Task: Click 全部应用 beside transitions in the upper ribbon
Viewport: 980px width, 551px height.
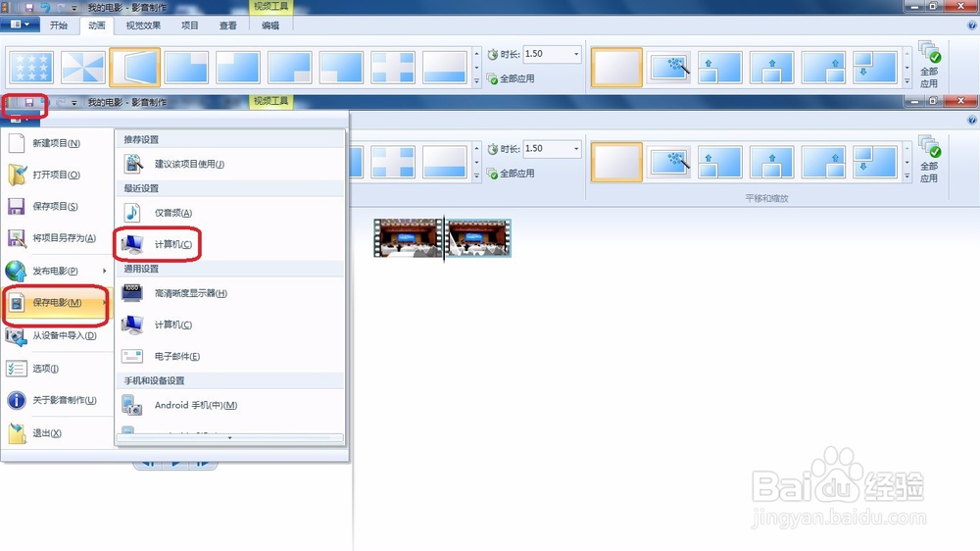Action: pos(512,78)
